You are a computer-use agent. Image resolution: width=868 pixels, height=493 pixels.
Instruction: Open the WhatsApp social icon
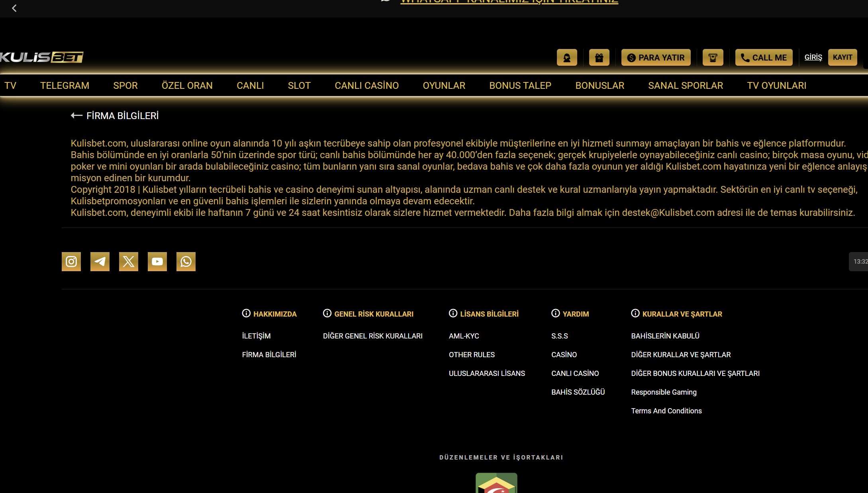pos(186,262)
